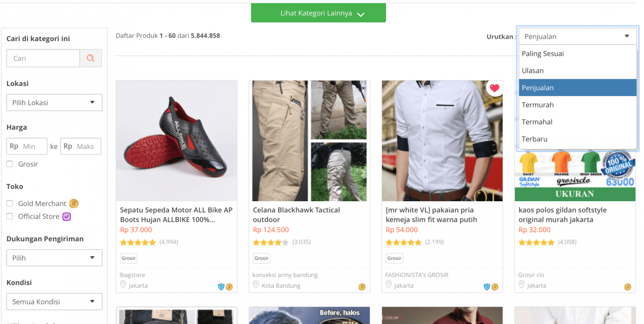The image size is (644, 324).
Task: Click the heart favorite icon on the white shirt
Action: pyautogui.click(x=494, y=88)
